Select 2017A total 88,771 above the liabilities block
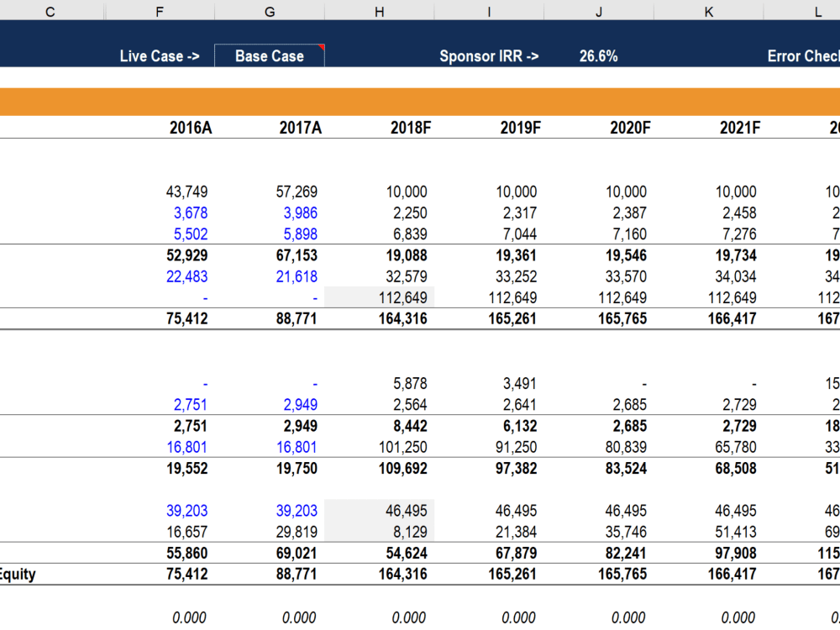840x630 pixels. click(x=297, y=318)
